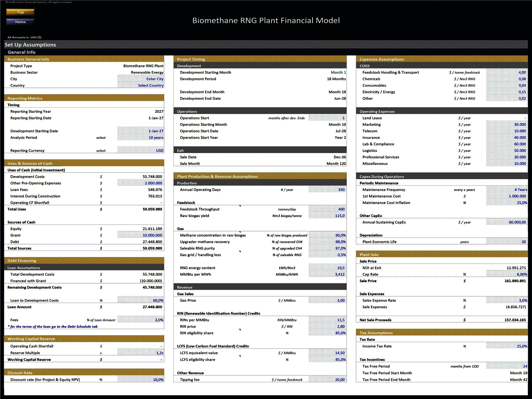This screenshot has height=399, width=532.
Task: Click the gold Top button
Action: pos(20,12)
